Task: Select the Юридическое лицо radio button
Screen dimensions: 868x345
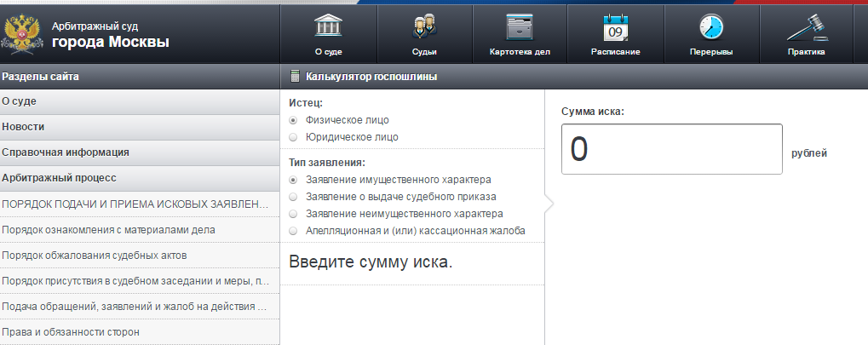Action: 294,136
